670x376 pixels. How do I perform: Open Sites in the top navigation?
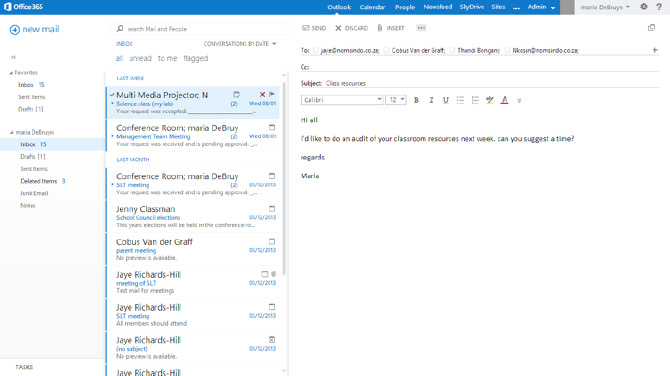pyautogui.click(x=498, y=7)
